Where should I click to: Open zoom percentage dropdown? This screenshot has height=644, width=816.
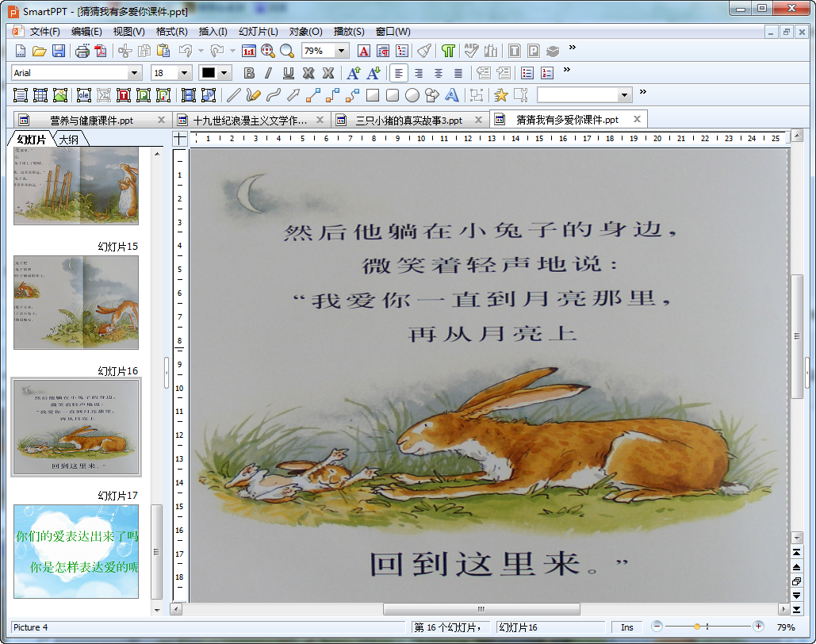[341, 51]
